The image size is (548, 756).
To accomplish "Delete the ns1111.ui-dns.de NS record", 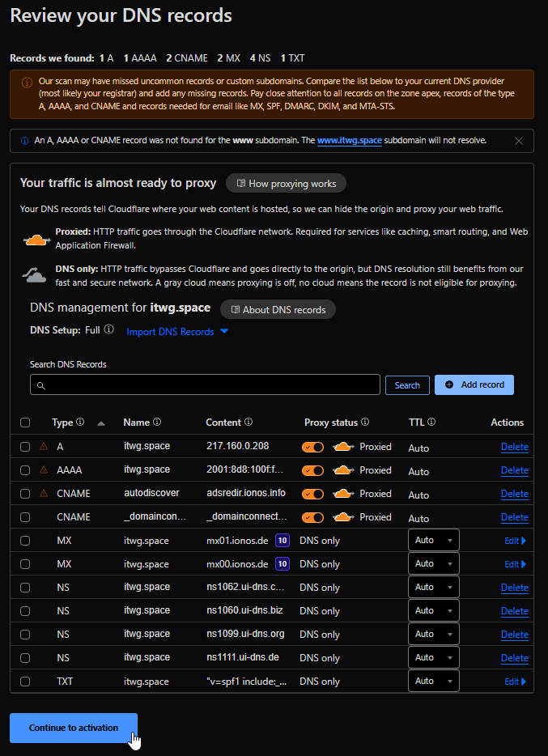I will [x=514, y=658].
